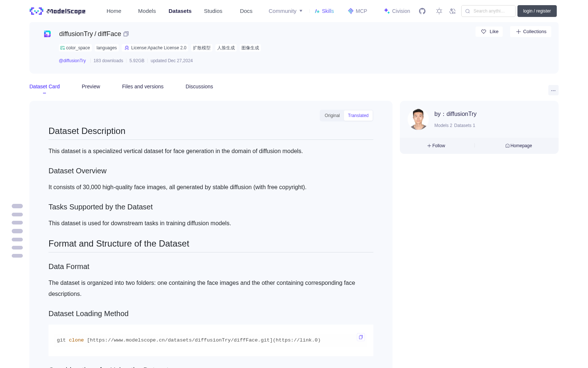Image resolution: width=588 pixels, height=368 pixels.
Task: Click the Follow plus icon
Action: [429, 146]
